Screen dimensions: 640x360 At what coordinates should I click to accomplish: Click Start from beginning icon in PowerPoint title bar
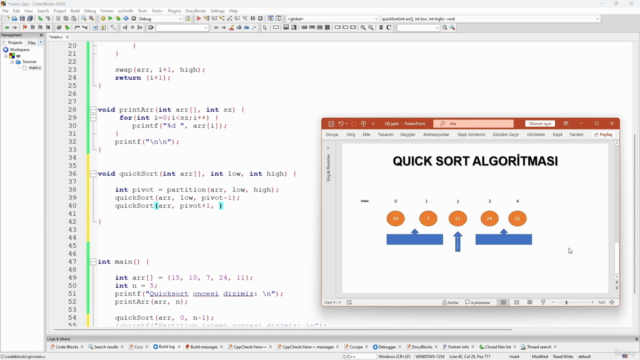(363, 124)
